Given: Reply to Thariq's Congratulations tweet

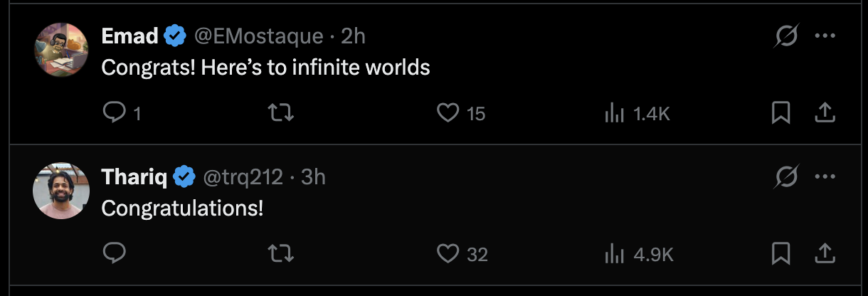Looking at the screenshot, I should (x=115, y=253).
